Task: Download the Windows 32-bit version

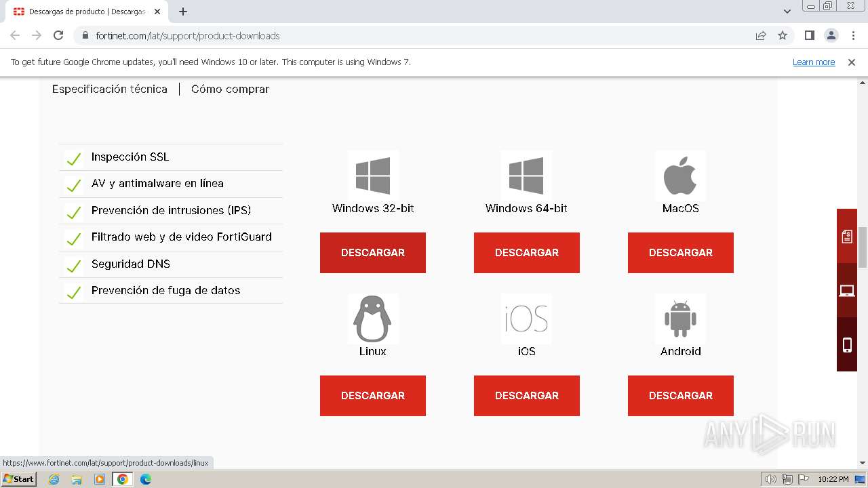Action: click(x=373, y=253)
